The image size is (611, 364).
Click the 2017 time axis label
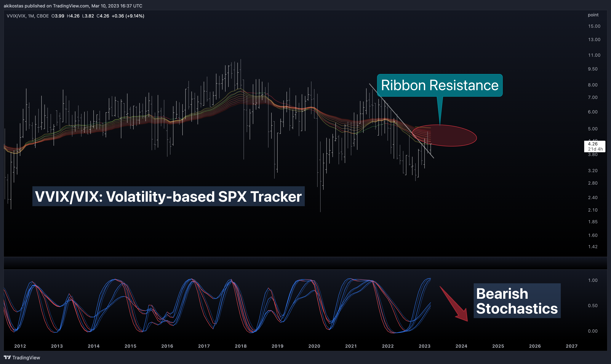tap(204, 346)
